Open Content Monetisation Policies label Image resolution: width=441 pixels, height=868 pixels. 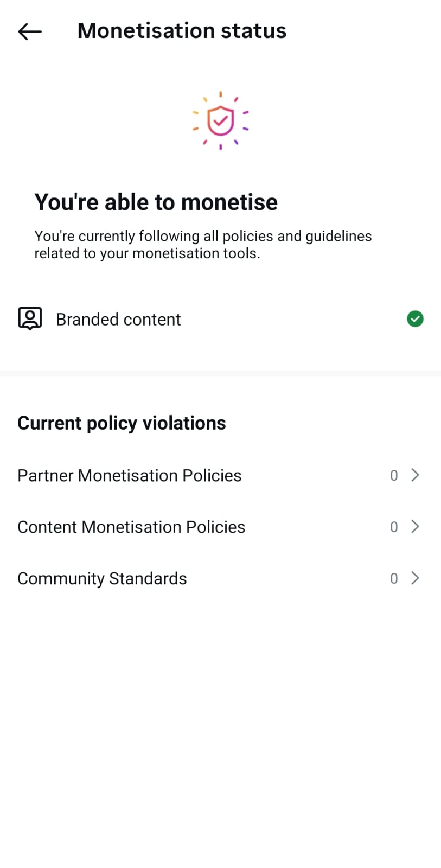(131, 527)
